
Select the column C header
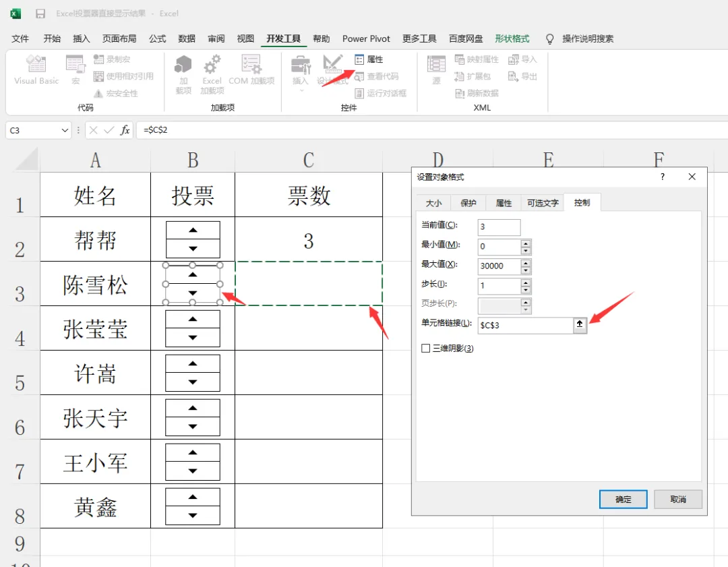(309, 160)
